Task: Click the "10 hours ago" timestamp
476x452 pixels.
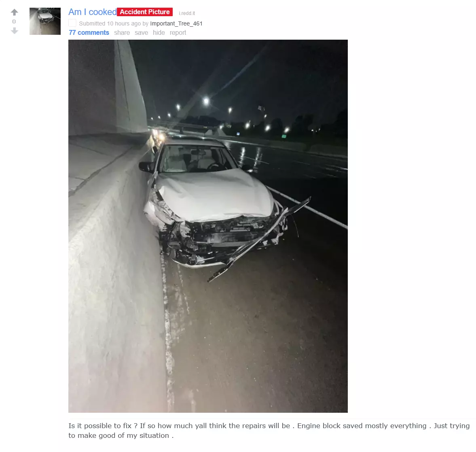Action: click(x=124, y=23)
